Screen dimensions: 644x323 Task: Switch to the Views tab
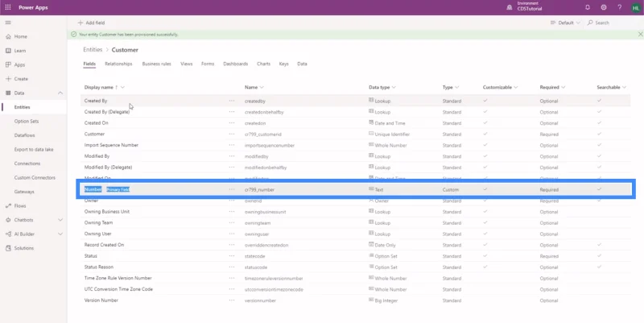click(187, 64)
